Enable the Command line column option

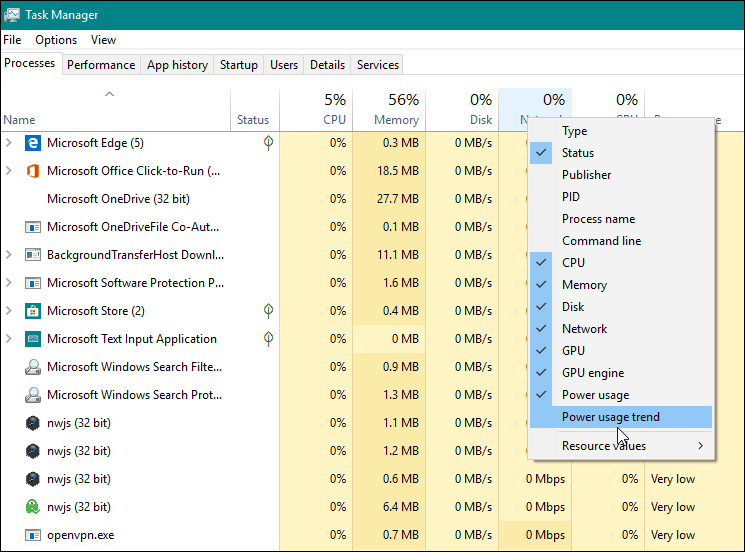pyautogui.click(x=621, y=241)
